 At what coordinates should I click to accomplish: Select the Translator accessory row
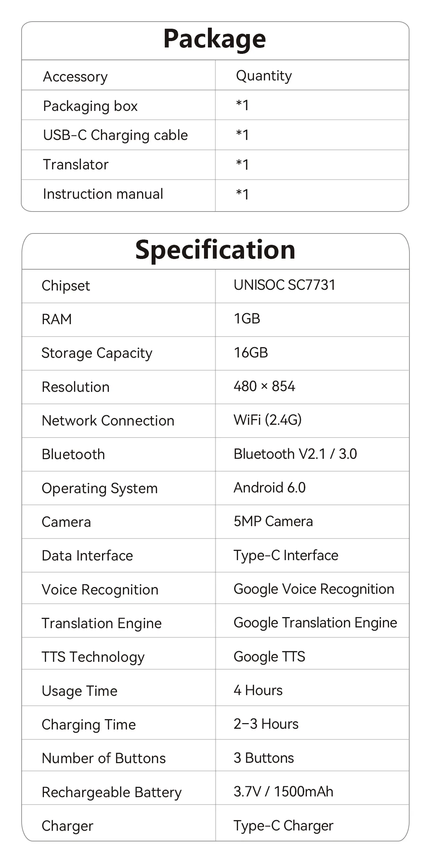pyautogui.click(x=75, y=165)
